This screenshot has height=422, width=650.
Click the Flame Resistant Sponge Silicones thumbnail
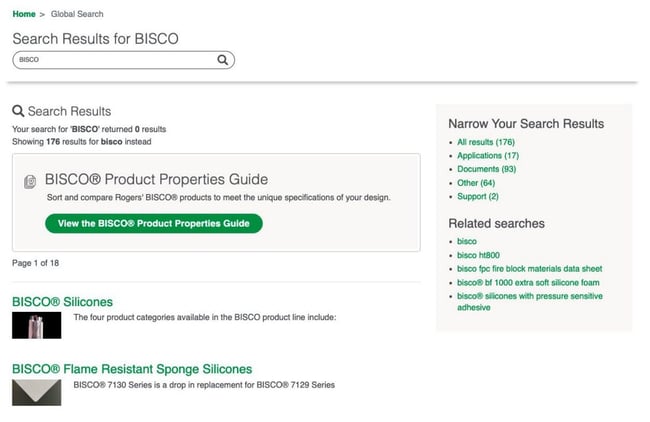[36, 392]
